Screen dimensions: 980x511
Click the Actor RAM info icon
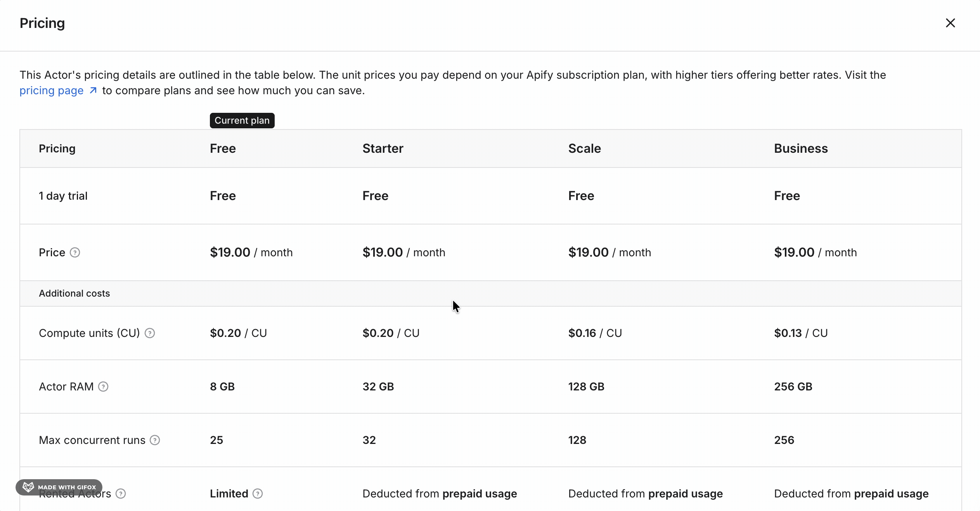(x=103, y=387)
